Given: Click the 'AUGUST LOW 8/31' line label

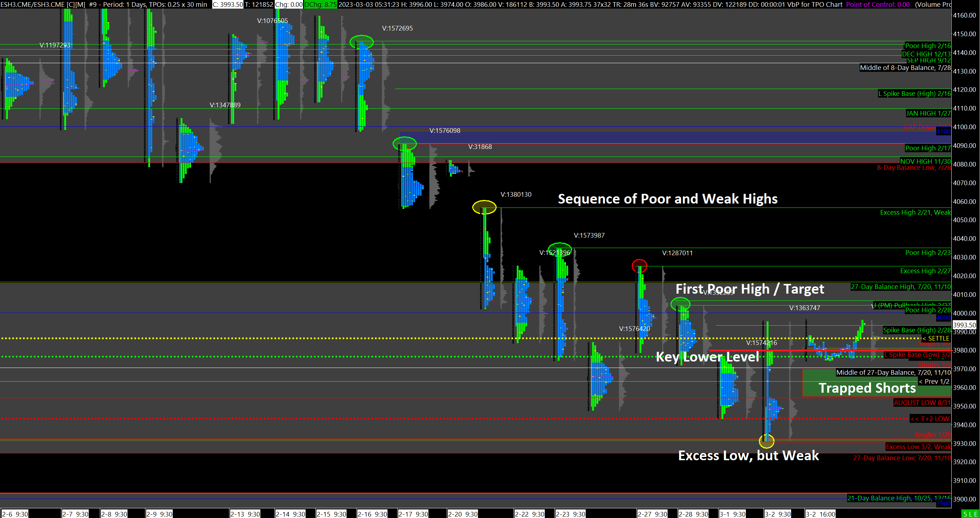Looking at the screenshot, I should pos(922,402).
